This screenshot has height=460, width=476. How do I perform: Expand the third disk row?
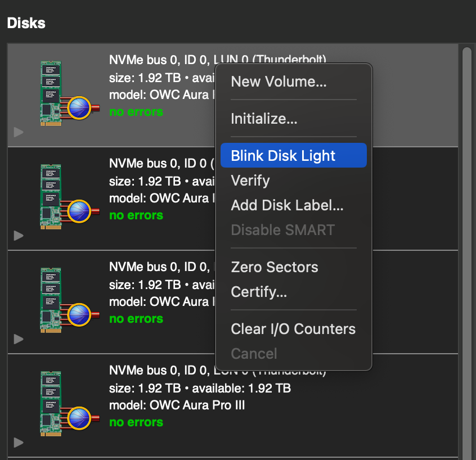pos(18,339)
